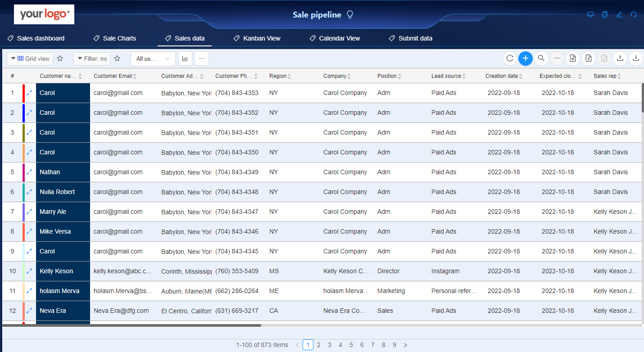
Task: Open the three-dots more options button
Action: [202, 59]
